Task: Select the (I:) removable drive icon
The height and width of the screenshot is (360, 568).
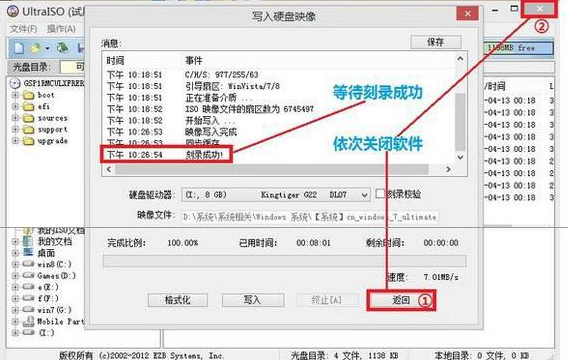Action: [x=28, y=332]
